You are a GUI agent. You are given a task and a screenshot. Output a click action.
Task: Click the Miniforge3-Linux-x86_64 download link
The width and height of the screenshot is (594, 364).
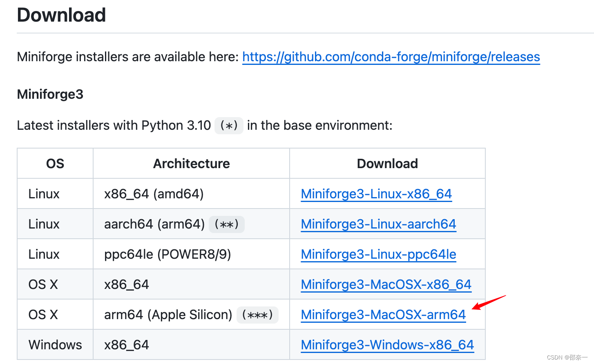click(376, 194)
